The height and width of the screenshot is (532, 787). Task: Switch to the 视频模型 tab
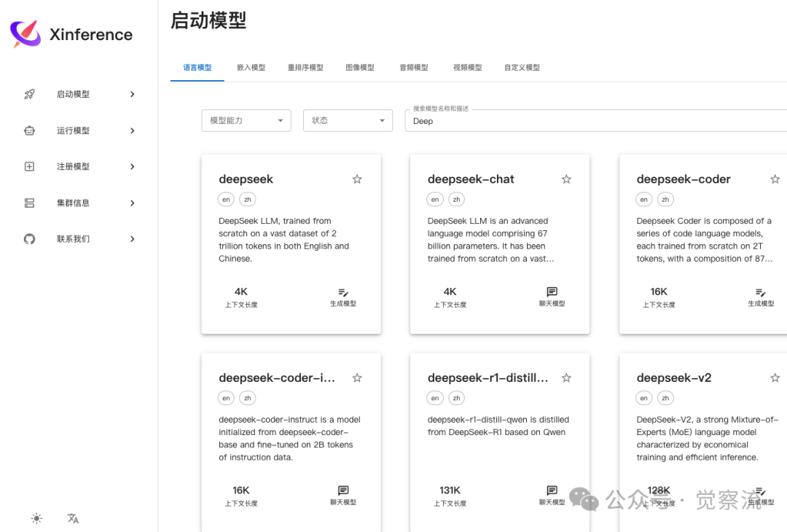click(x=467, y=67)
